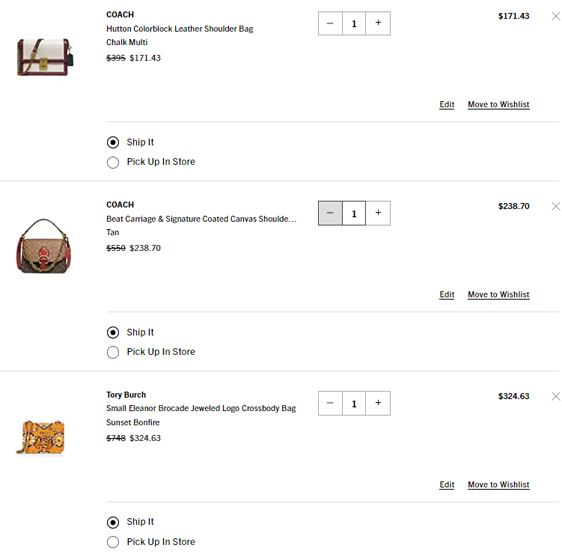Choose Ship It for the Hutton Colorblock bag
The height and width of the screenshot is (553, 562).
point(113,142)
